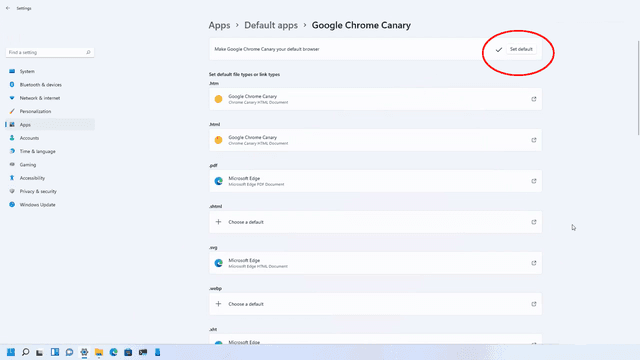Viewport: 640px width, 360px height.
Task: Open external link icon for .shtml row
Action: [x=533, y=222]
